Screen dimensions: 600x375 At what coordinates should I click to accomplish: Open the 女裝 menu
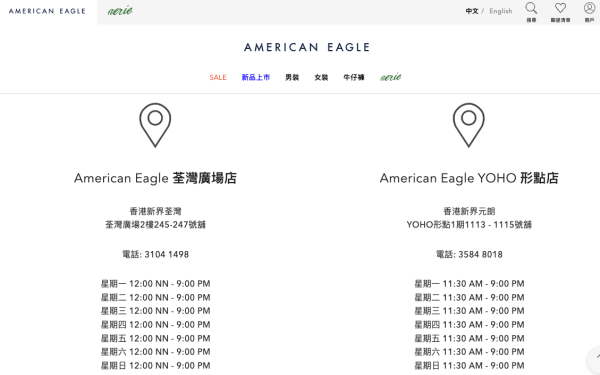(x=321, y=77)
